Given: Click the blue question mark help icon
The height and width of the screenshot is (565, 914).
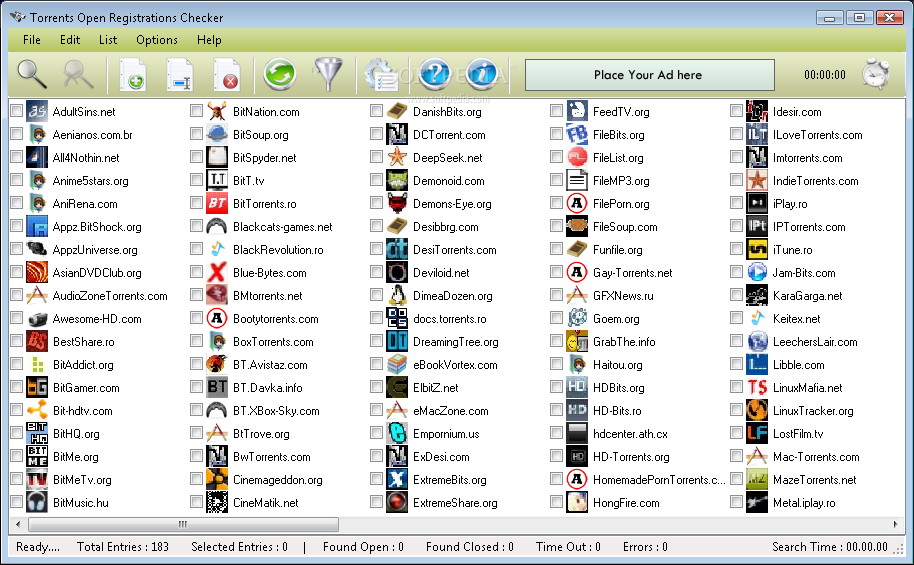Looking at the screenshot, I should (434, 74).
